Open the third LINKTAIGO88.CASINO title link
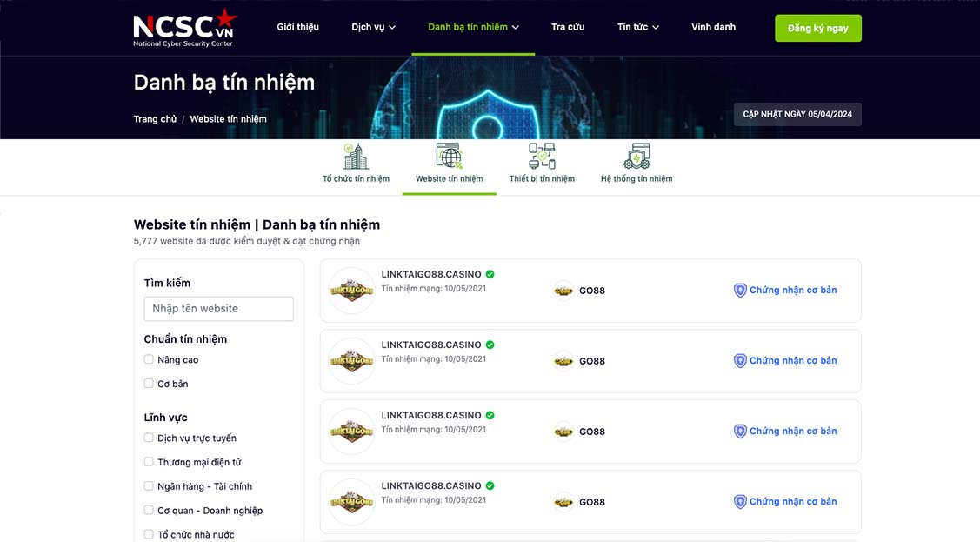 (x=431, y=415)
